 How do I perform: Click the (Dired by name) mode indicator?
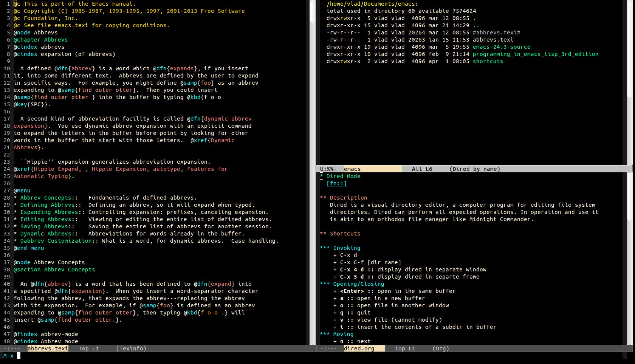(475, 169)
